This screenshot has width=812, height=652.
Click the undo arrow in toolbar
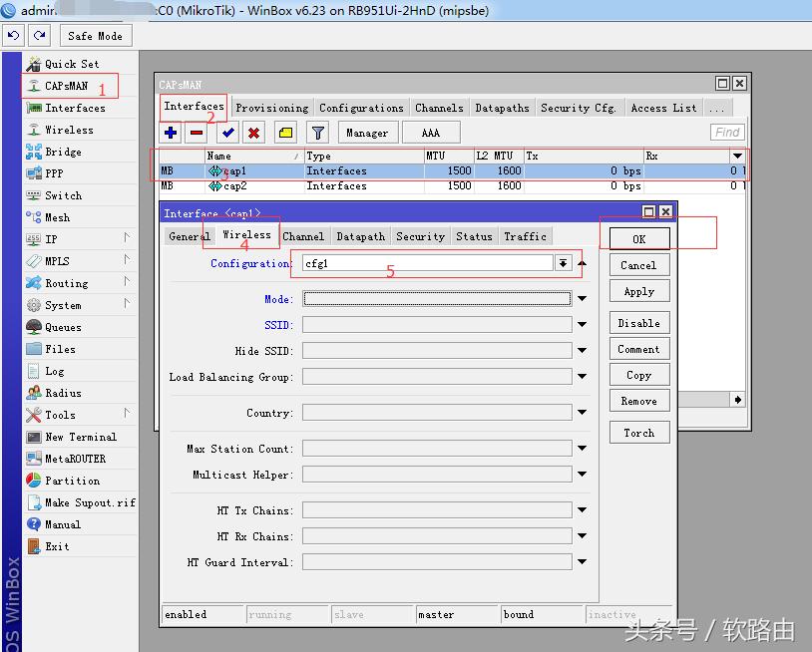[x=13, y=36]
